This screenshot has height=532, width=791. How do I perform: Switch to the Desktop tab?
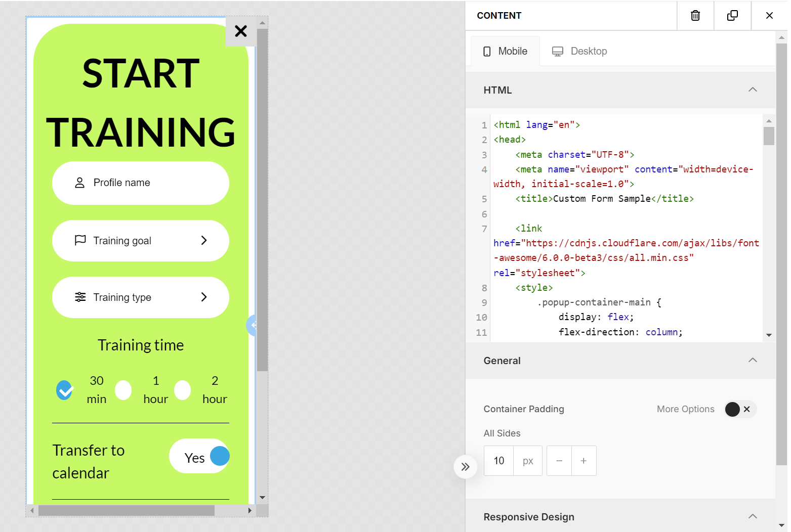click(579, 51)
